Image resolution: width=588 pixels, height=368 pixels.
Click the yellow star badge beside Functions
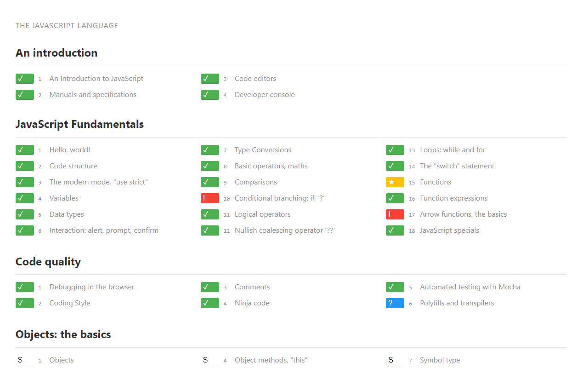(395, 182)
